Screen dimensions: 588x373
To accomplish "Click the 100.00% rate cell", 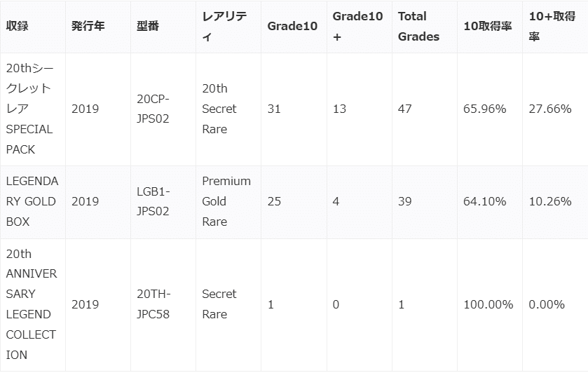I will click(488, 304).
